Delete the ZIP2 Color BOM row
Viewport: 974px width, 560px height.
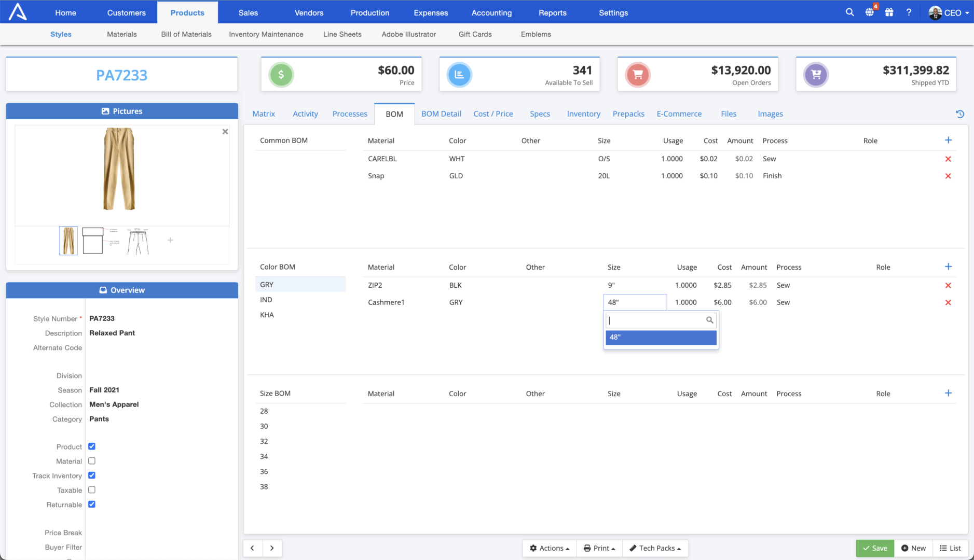pyautogui.click(x=949, y=285)
